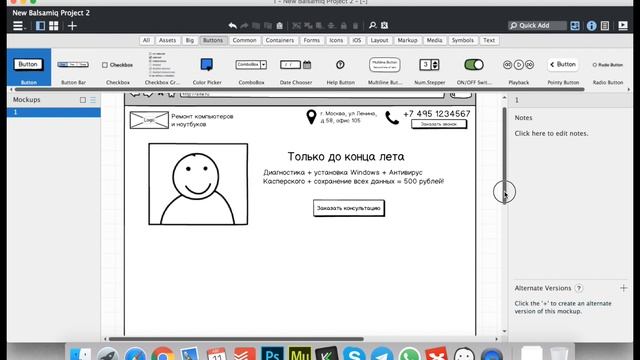Pick the Pointy Button control
Image resolution: width=640 pixels, height=360 pixels.
coord(563,67)
